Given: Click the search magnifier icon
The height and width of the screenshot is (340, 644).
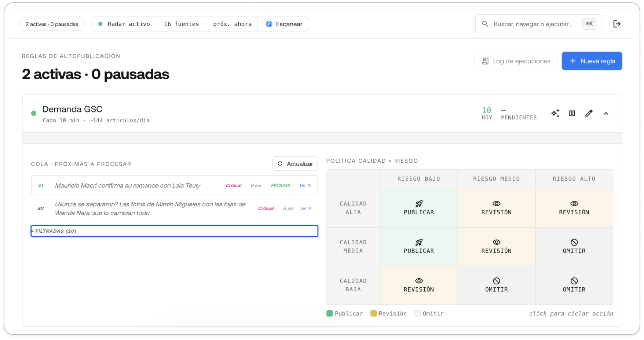Looking at the screenshot, I should tap(485, 24).
